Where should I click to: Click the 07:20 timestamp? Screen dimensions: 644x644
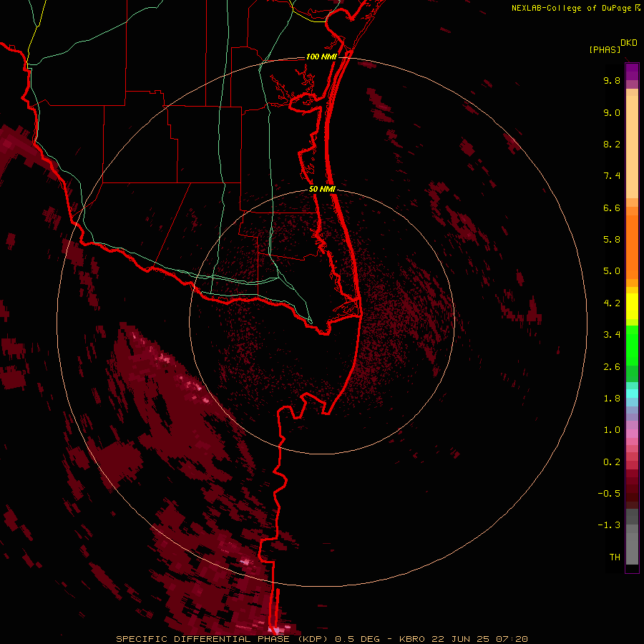(x=513, y=639)
